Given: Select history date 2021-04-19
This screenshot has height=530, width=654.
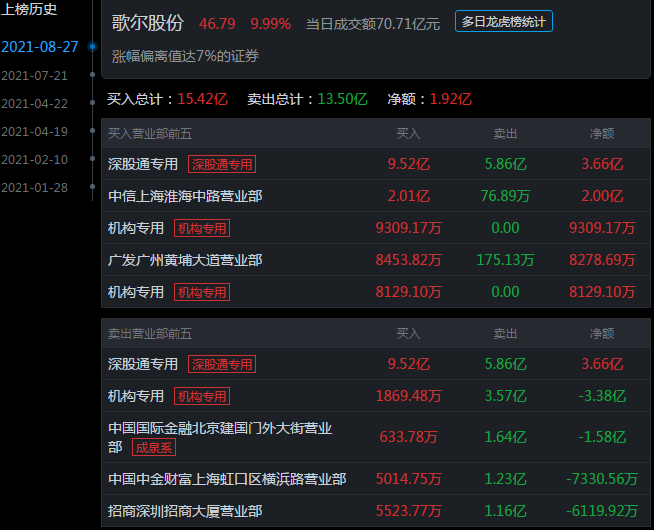Looking at the screenshot, I should pos(35,131).
